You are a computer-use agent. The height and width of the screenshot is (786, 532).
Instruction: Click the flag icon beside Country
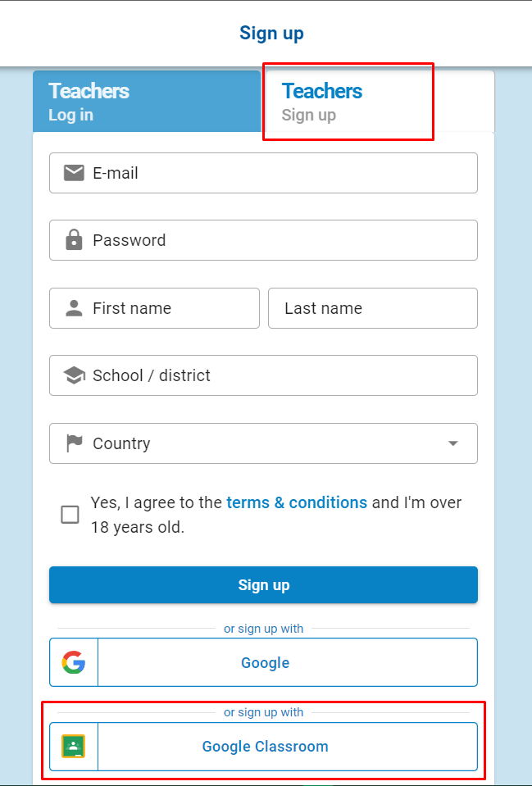pos(75,443)
